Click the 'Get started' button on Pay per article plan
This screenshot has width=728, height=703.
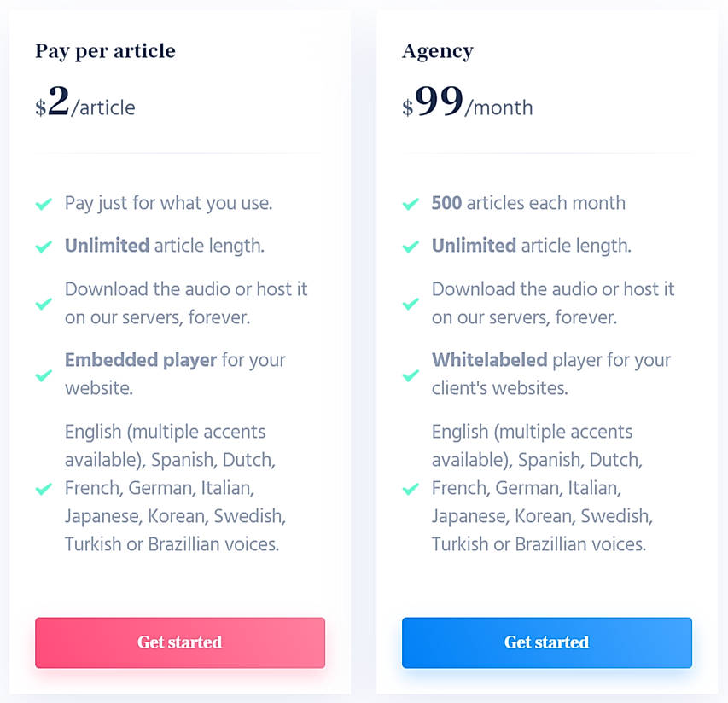pyautogui.click(x=179, y=642)
